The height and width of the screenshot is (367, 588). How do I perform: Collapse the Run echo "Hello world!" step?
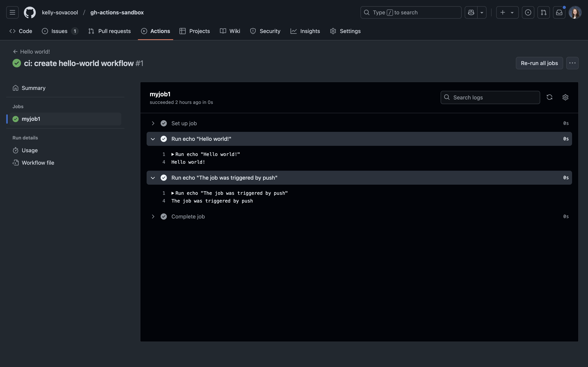[x=153, y=139]
